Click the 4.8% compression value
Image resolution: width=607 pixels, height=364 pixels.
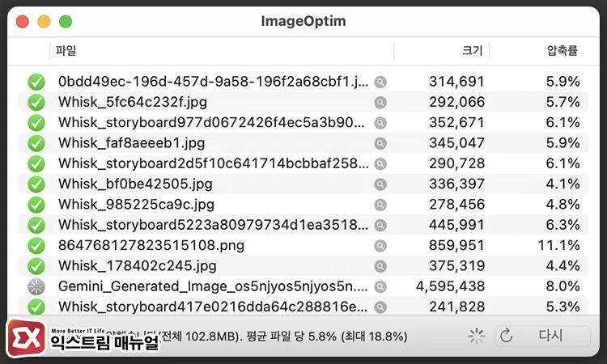562,204
